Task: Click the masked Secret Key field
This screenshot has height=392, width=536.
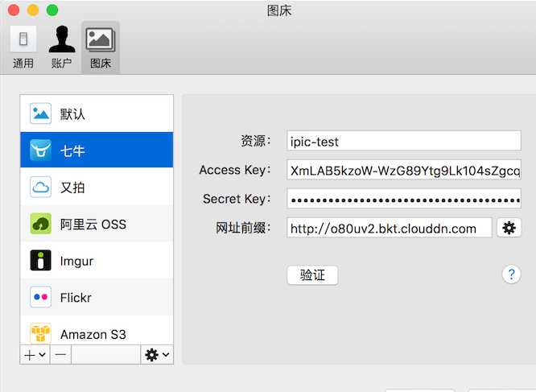Action: point(404,199)
